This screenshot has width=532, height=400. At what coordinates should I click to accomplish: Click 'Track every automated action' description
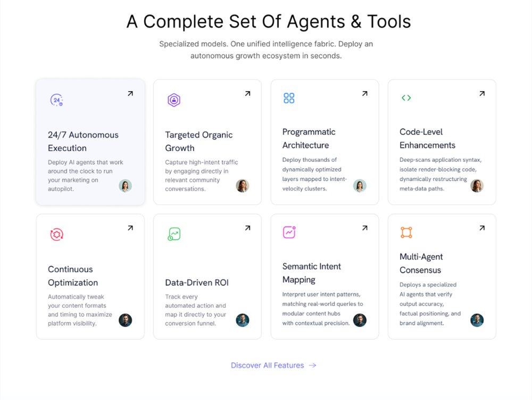196,310
